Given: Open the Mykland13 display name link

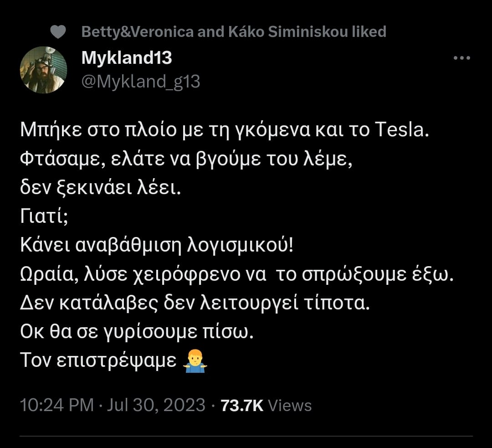Looking at the screenshot, I should point(127,58).
